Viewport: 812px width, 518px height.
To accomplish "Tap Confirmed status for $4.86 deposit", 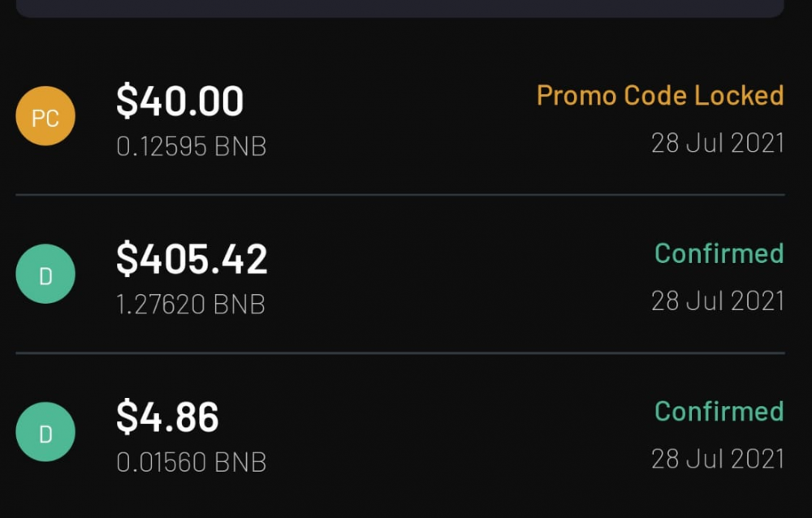I will 719,412.
